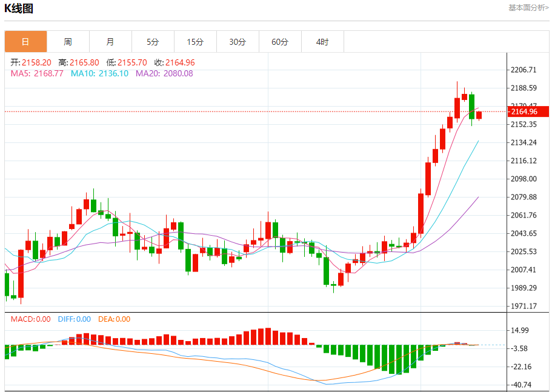Screen dimensions: 552x392
Task: Click the close price 2164.96 in header
Action: click(180, 62)
